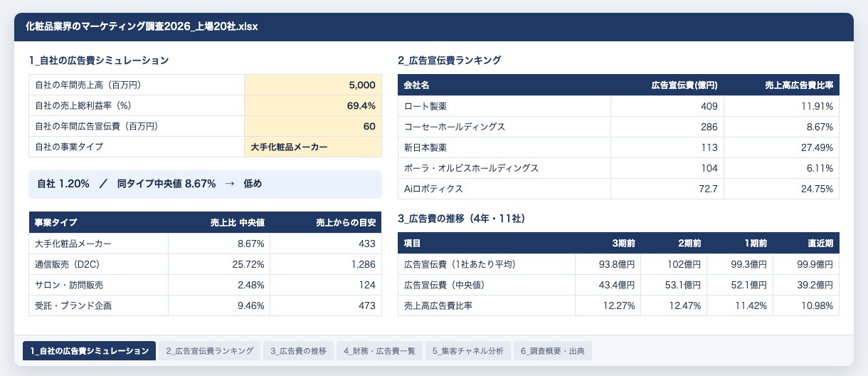Open the 6_調査概要・出典 tab
This screenshot has width=868, height=376.
(552, 351)
